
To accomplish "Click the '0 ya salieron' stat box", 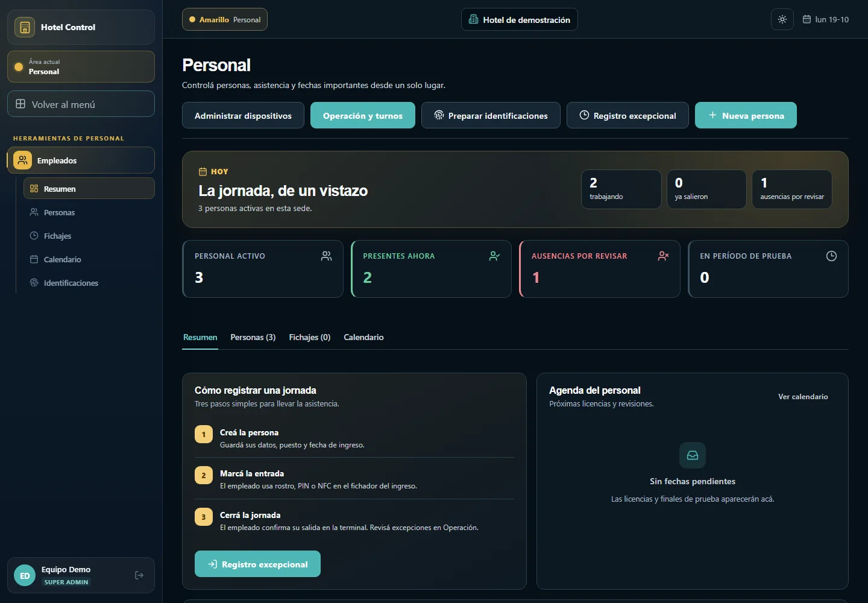I will click(706, 189).
